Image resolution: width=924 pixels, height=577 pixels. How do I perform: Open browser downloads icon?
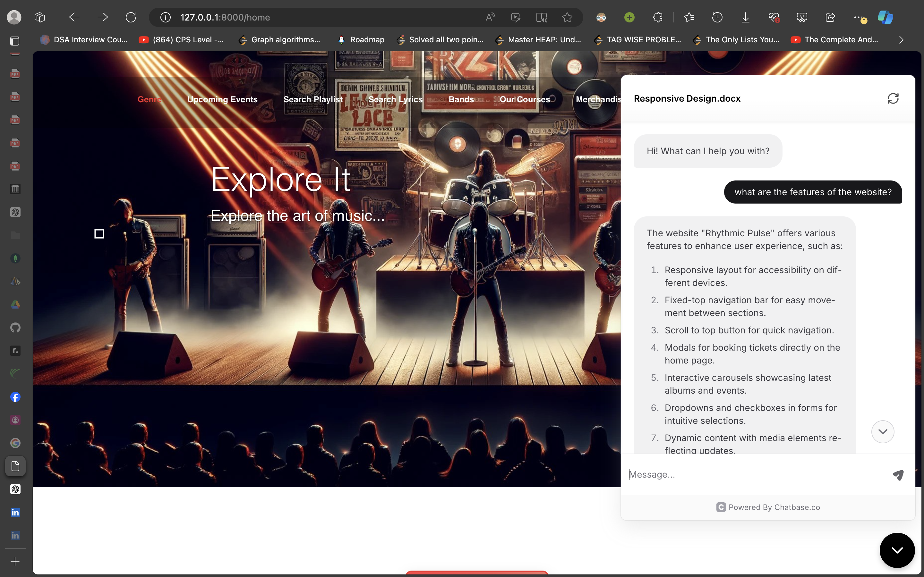coord(745,17)
